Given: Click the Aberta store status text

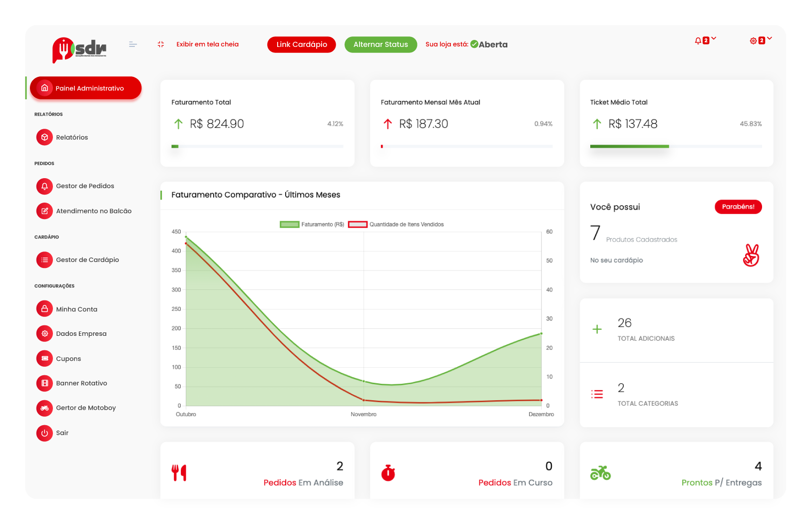Looking at the screenshot, I should tap(493, 44).
